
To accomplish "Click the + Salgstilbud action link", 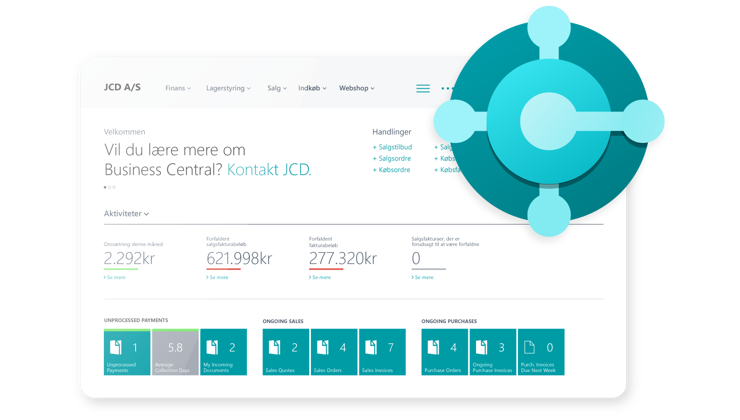I will click(x=393, y=147).
